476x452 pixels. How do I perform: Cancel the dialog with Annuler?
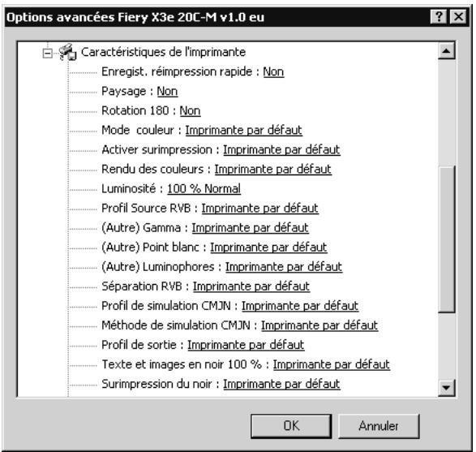click(x=379, y=426)
